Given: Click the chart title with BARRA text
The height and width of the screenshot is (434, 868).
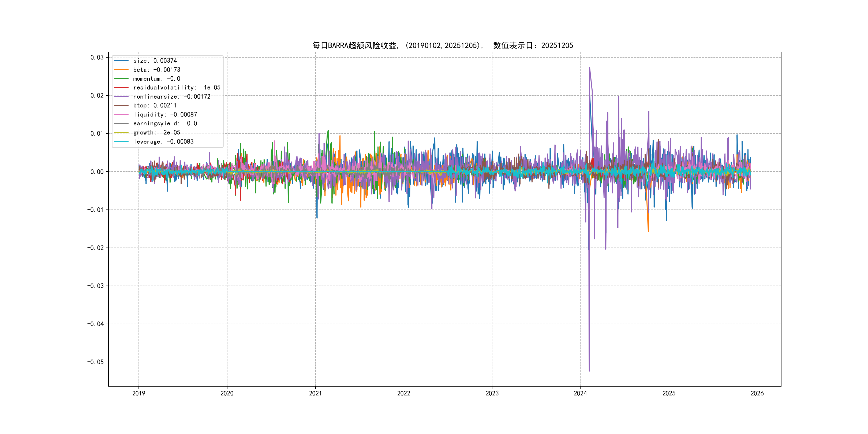Looking at the screenshot, I should [442, 46].
